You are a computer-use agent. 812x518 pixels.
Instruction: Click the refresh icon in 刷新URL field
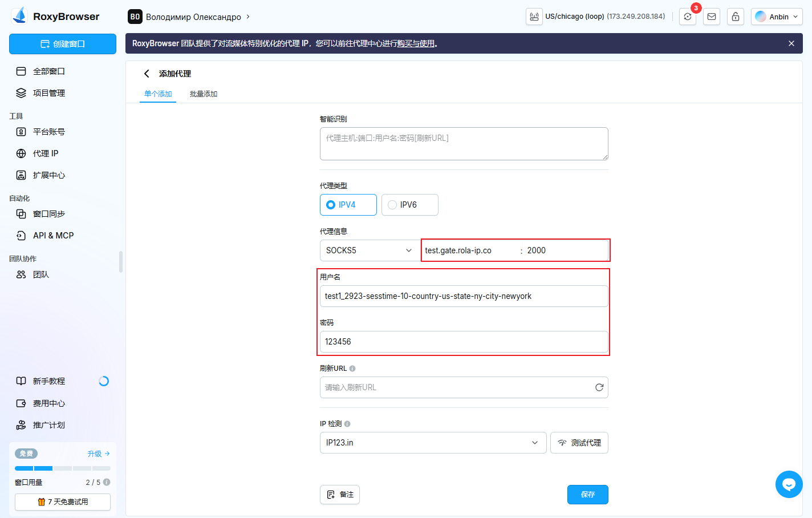599,387
